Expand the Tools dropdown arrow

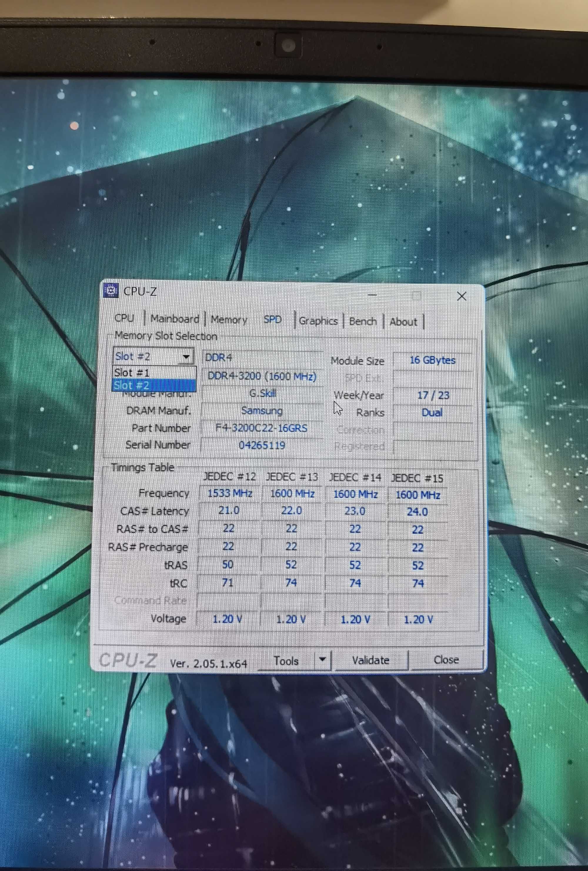pyautogui.click(x=322, y=659)
